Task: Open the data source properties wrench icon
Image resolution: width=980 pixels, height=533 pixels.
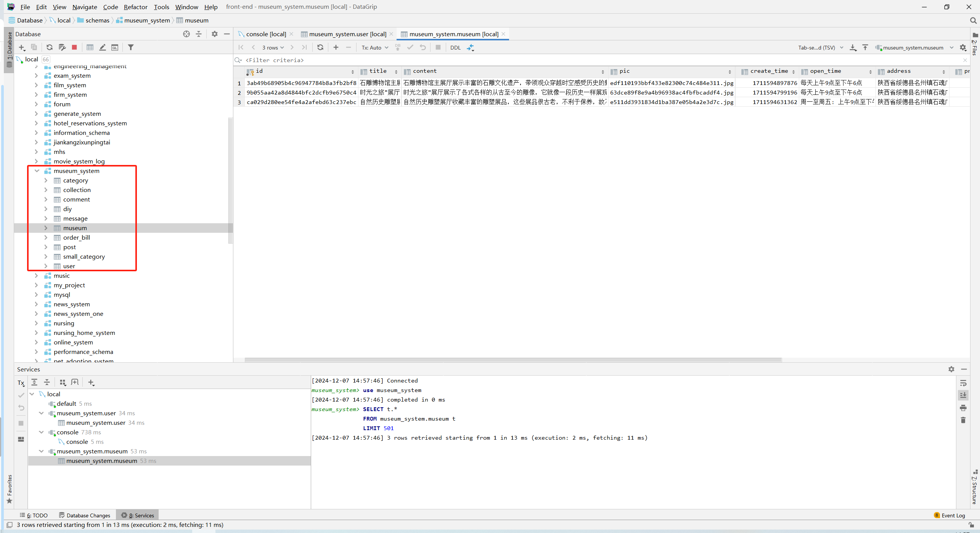Action: click(62, 47)
